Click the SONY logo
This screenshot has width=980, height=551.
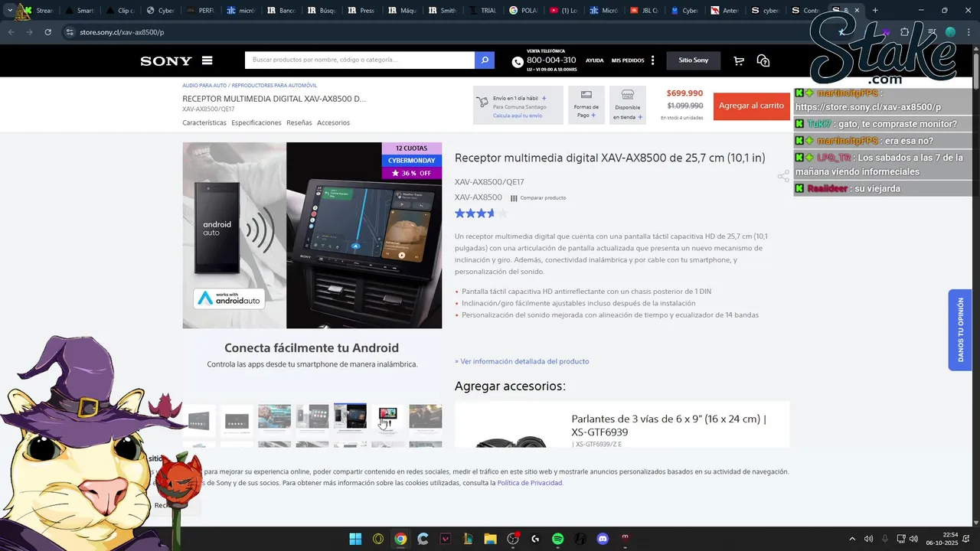point(166,61)
